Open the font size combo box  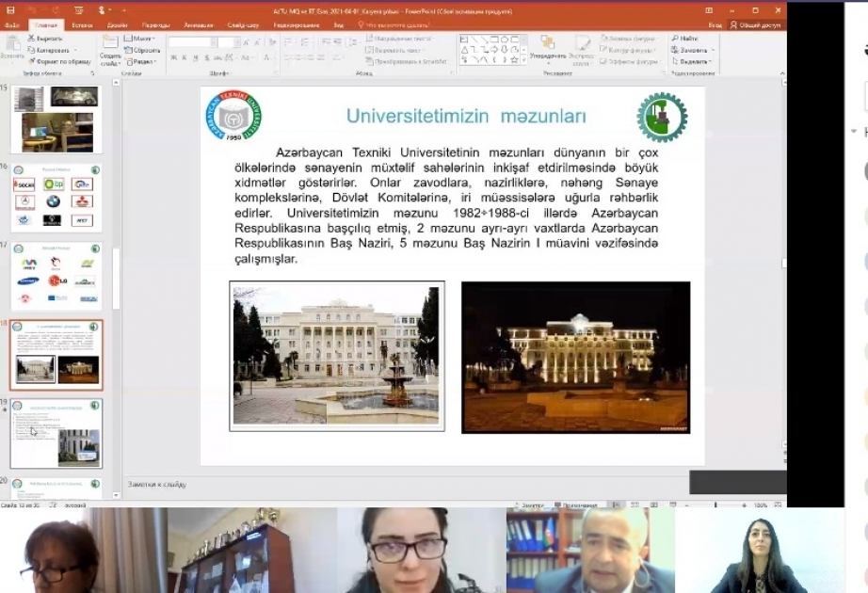point(228,42)
